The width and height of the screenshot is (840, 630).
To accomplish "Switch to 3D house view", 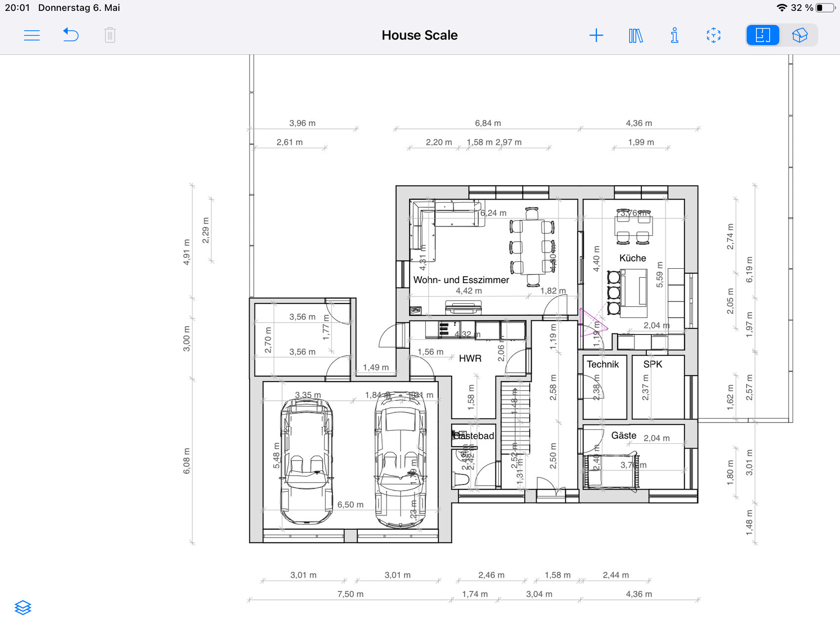I will [799, 35].
